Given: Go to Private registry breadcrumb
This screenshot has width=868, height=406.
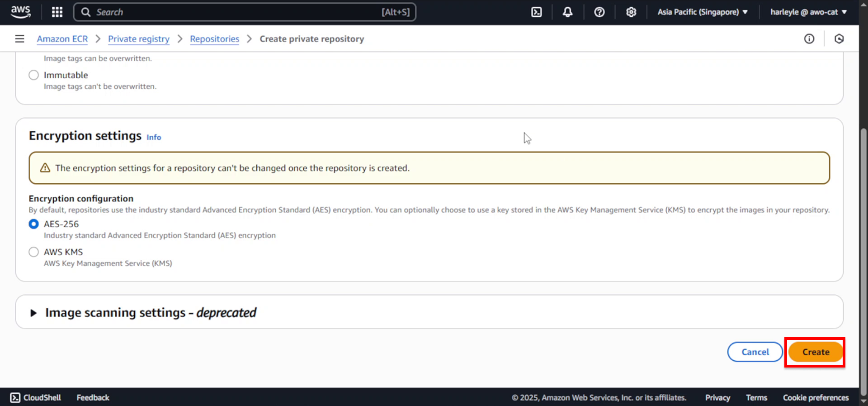Looking at the screenshot, I should 139,39.
